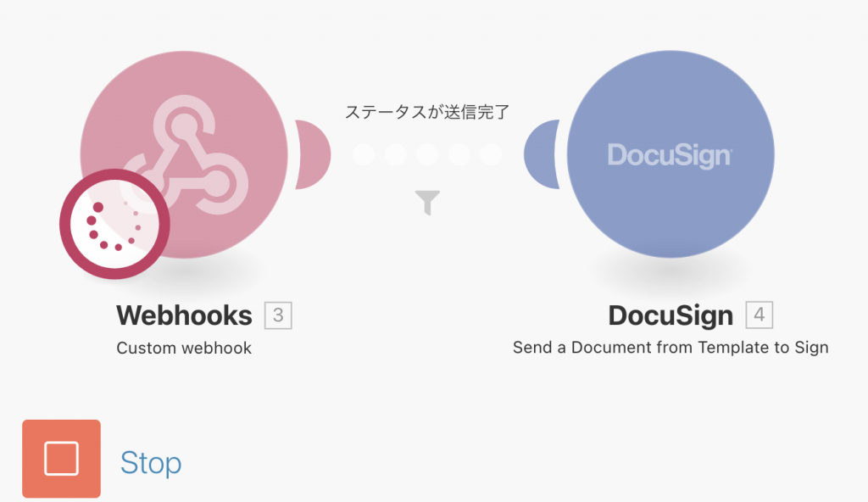Click module number badge 4
This screenshot has height=502, width=868.
pos(759,315)
